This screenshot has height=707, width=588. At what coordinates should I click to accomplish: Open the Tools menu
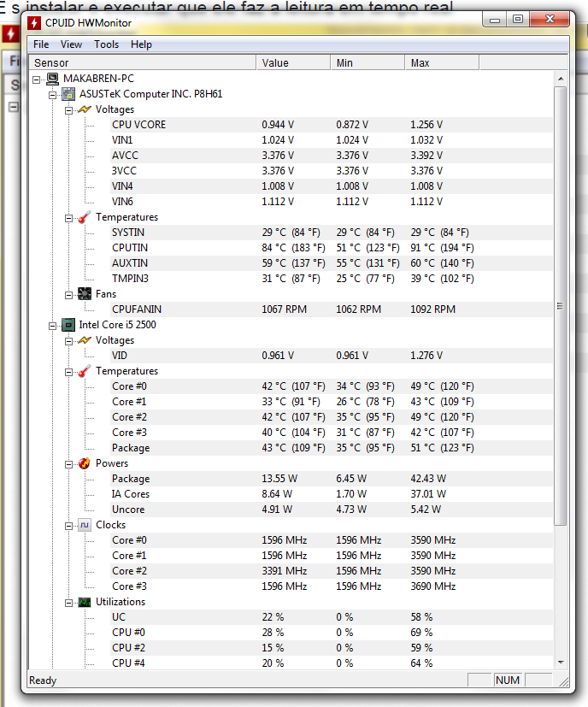(x=107, y=44)
